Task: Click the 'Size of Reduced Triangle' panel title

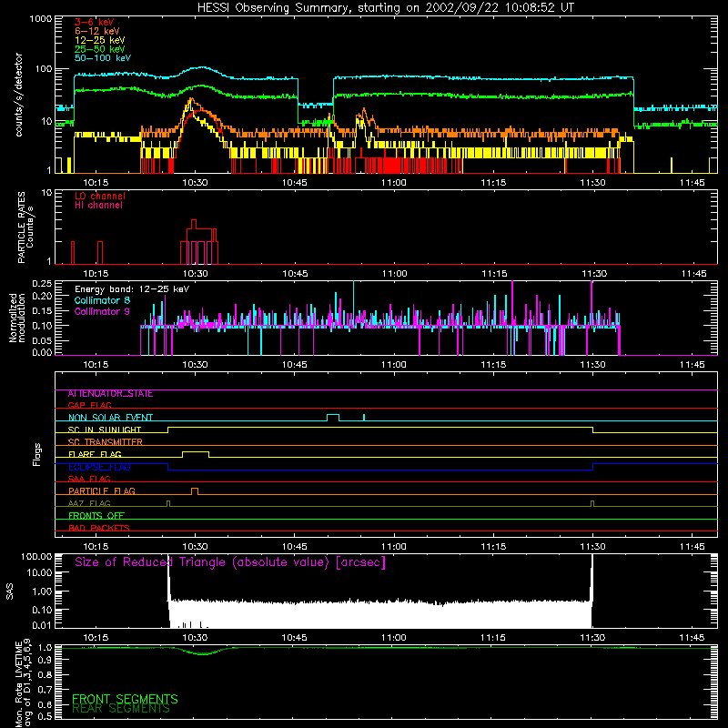Action: (x=230, y=562)
